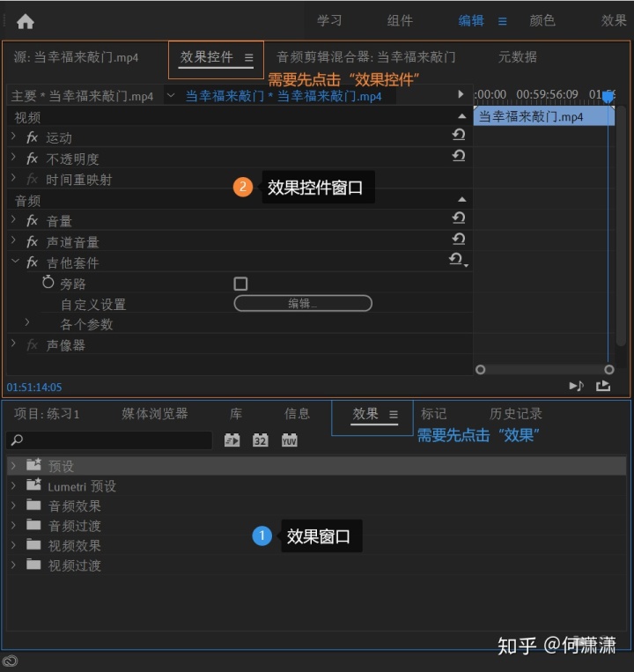Open the 源: 当幸福来敲门.mp4 tab
This screenshot has height=672, width=634.
pos(76,57)
